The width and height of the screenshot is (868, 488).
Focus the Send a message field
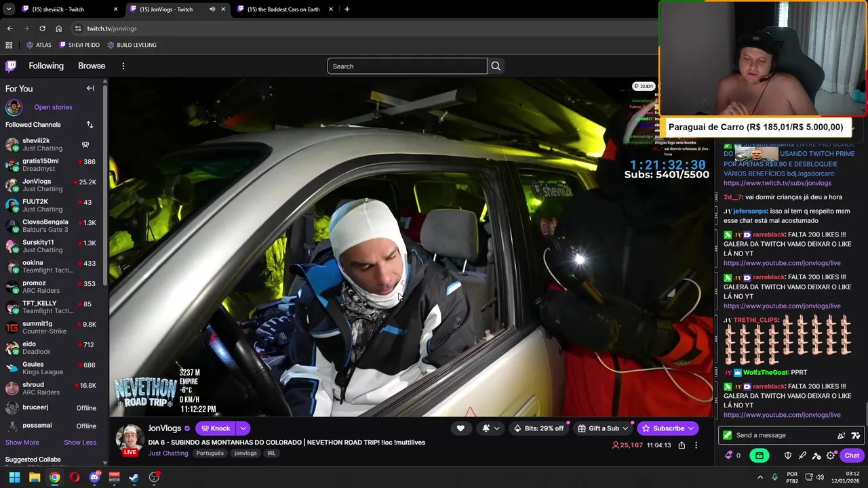tap(791, 435)
